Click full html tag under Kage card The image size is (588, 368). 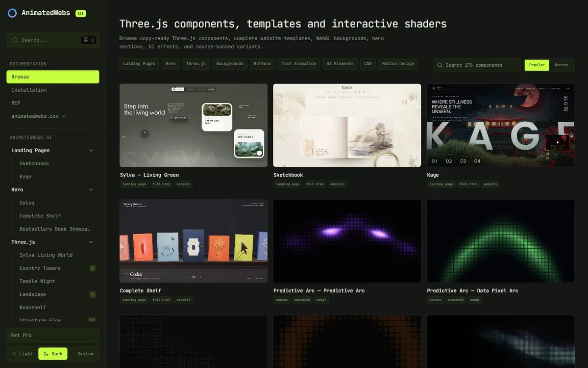pyautogui.click(x=468, y=184)
